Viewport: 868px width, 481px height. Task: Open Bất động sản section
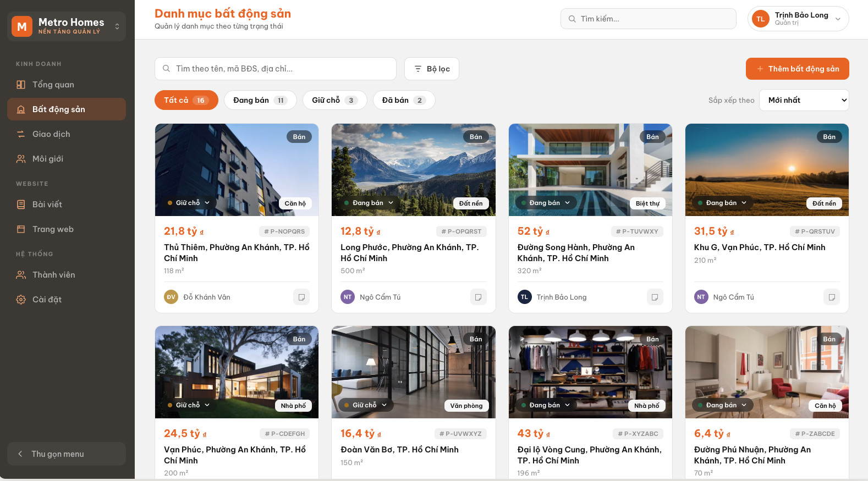pyautogui.click(x=67, y=109)
